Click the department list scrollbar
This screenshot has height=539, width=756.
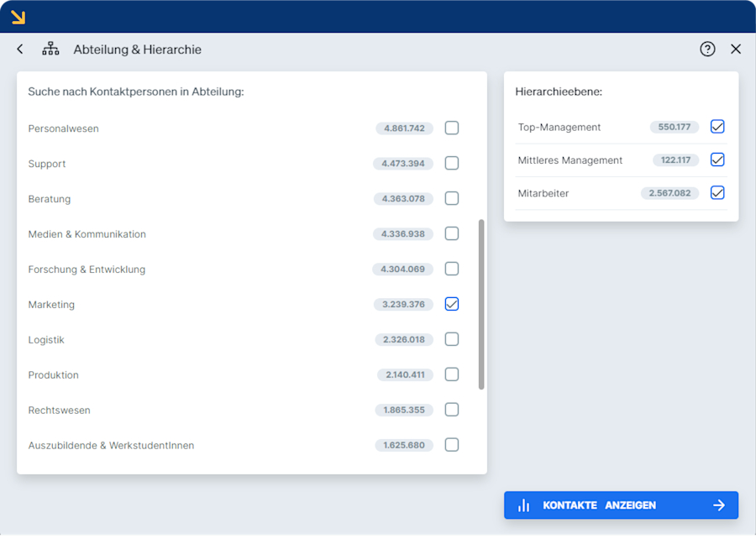tap(481, 305)
